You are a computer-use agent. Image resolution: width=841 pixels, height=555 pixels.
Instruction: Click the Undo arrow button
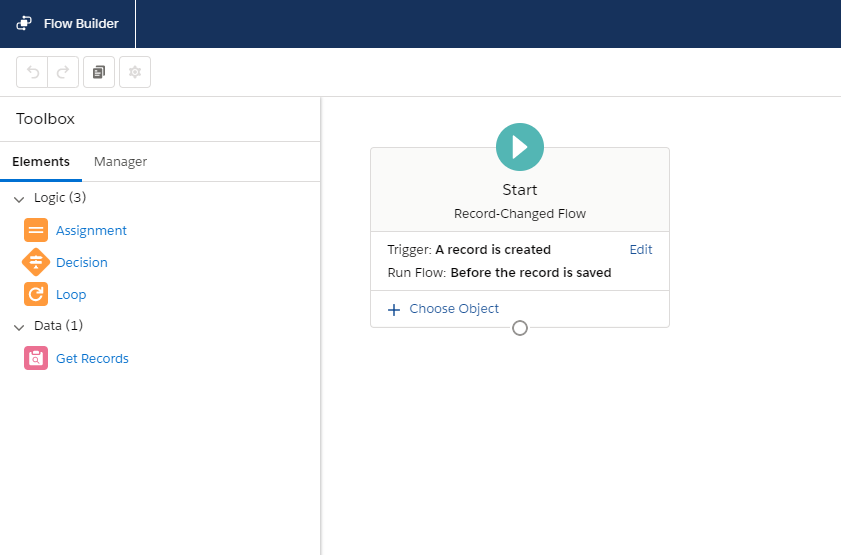click(x=32, y=72)
